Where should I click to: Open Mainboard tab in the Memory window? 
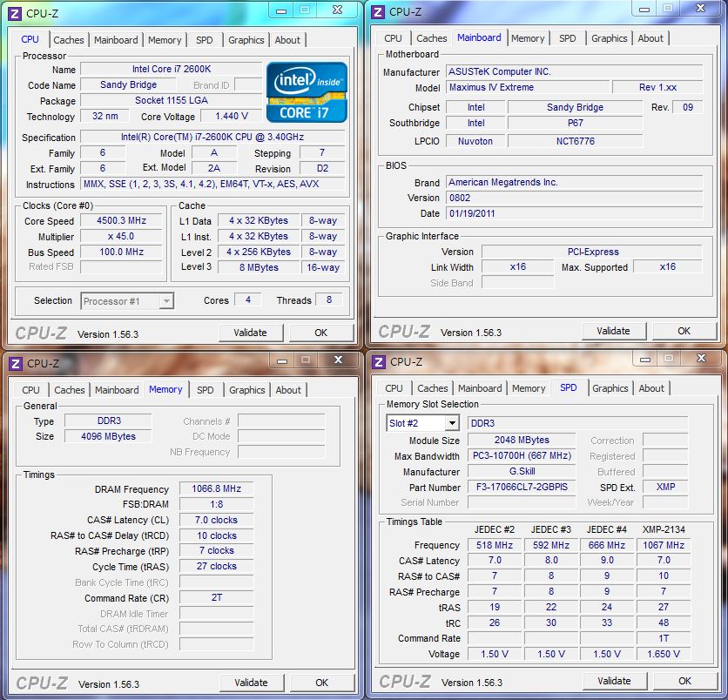pyautogui.click(x=117, y=390)
